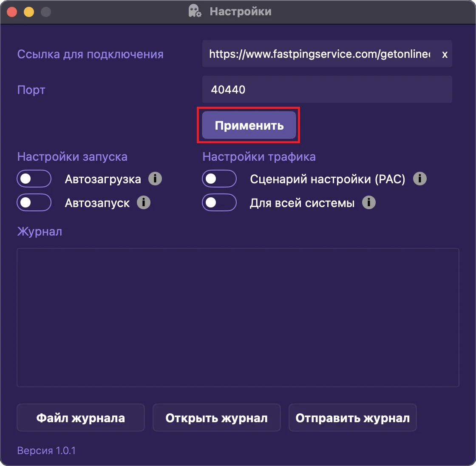Enable the Для всей системы toggle
This screenshot has width=476, height=466.
(x=219, y=202)
